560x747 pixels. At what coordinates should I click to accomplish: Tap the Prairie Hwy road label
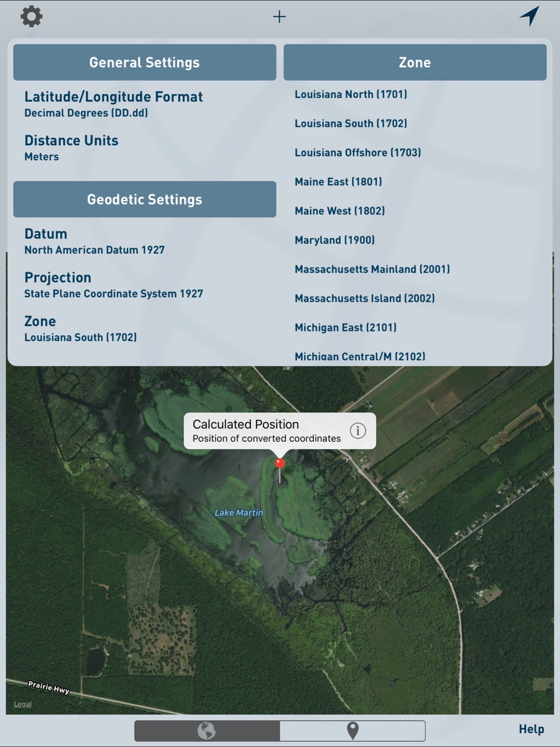(49, 687)
